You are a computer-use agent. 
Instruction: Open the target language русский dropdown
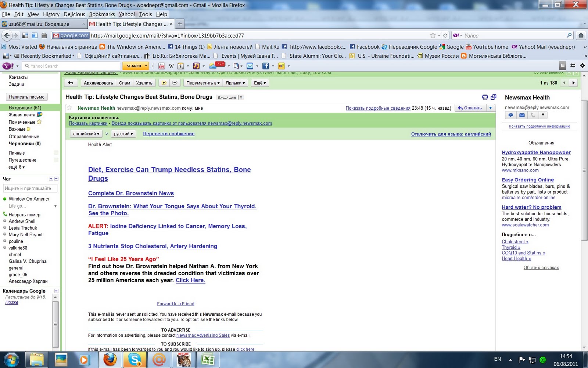point(123,134)
